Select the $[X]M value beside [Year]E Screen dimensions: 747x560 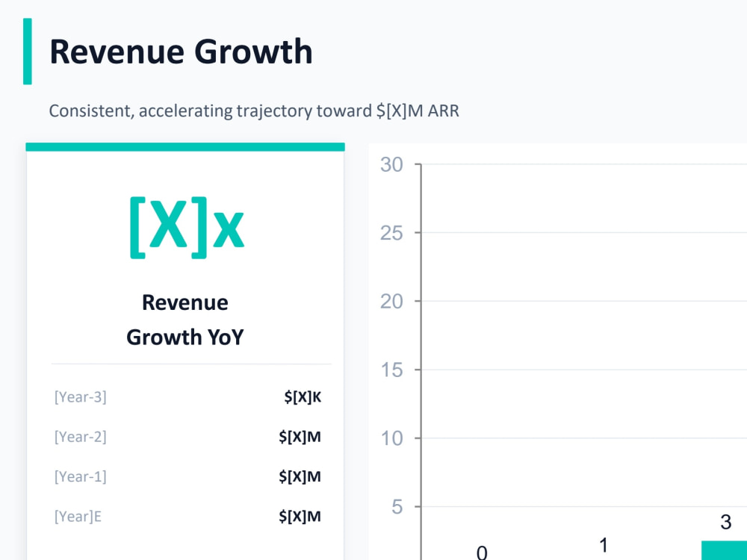click(x=300, y=517)
